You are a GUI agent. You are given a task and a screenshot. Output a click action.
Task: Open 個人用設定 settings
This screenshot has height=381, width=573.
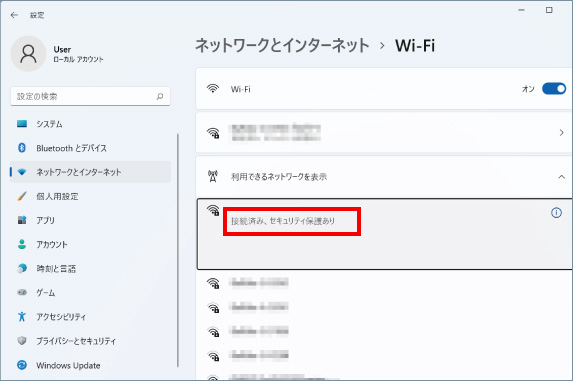tap(90, 196)
